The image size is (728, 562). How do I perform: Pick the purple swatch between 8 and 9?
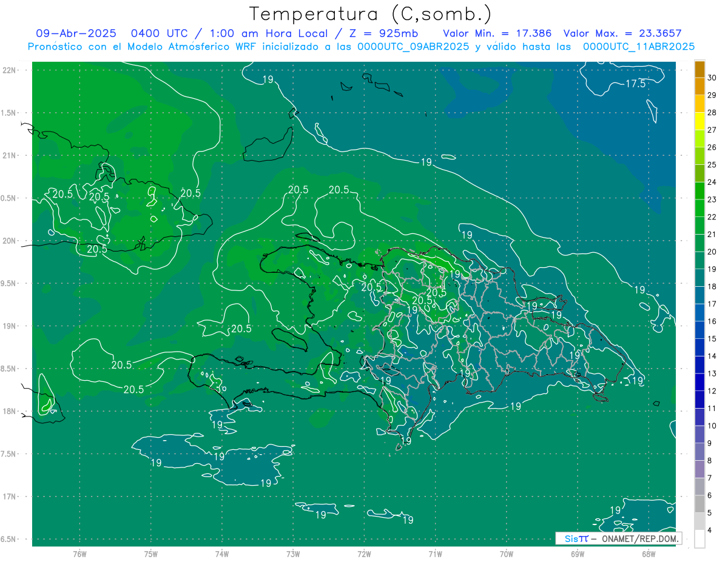tap(699, 452)
